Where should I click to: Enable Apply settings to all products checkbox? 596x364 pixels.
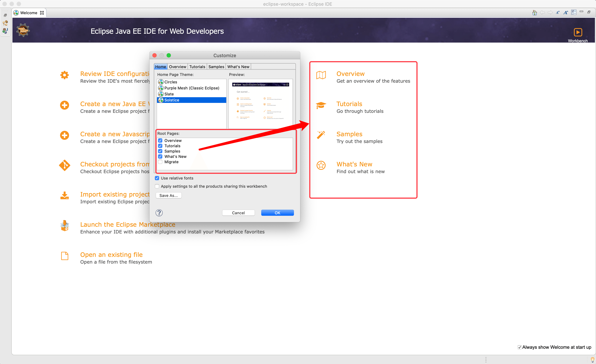[157, 186]
